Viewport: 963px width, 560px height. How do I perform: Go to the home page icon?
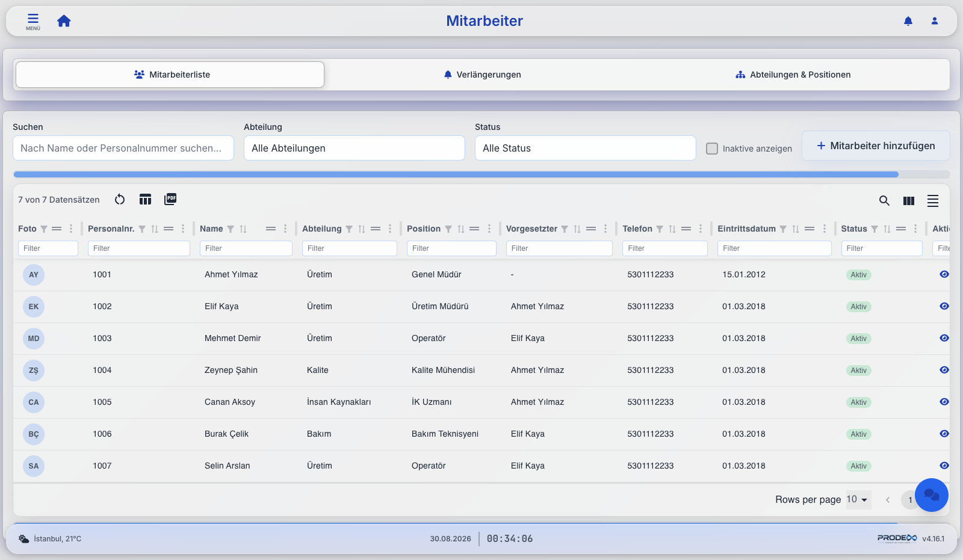coord(64,21)
